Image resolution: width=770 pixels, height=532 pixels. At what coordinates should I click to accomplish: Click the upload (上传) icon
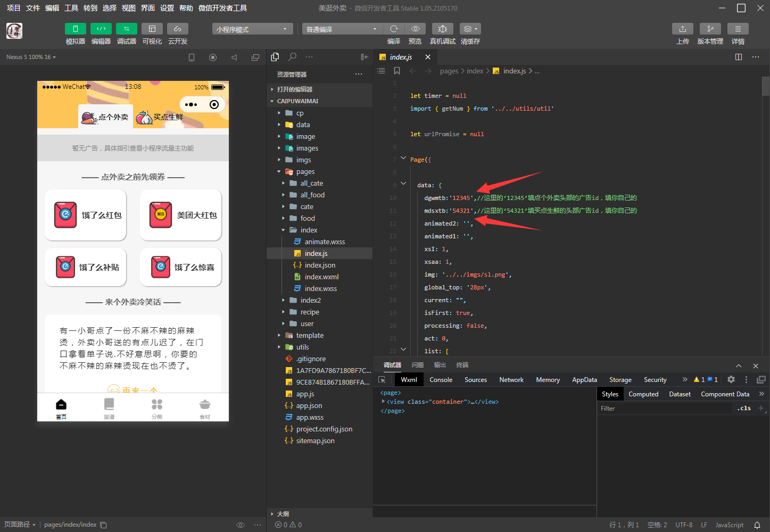tap(683, 29)
